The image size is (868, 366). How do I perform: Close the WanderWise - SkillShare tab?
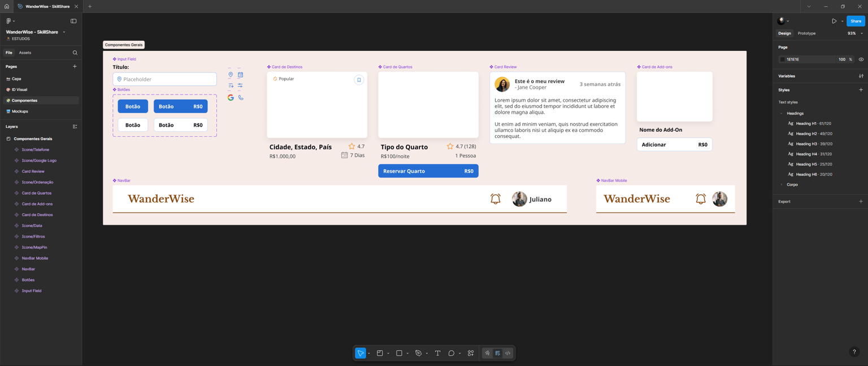76,6
